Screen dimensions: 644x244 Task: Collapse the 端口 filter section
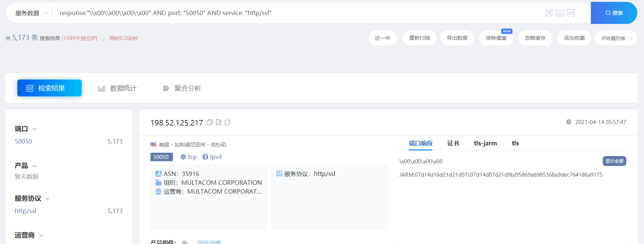tap(34, 129)
